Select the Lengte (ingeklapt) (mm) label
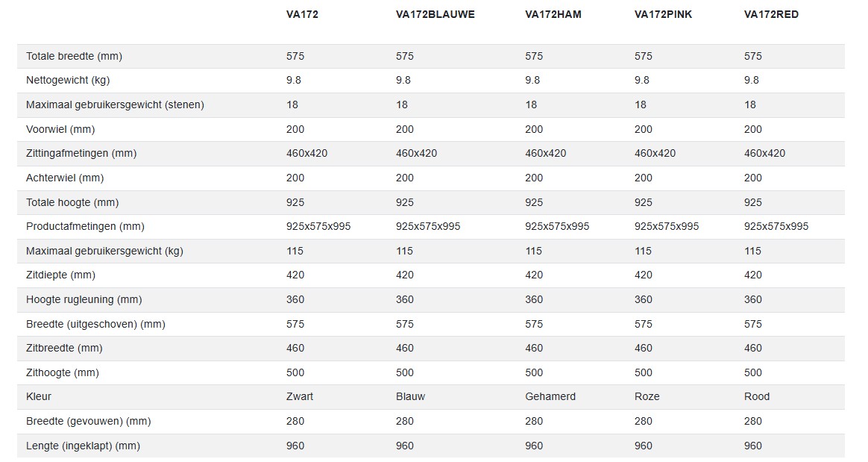 point(83,446)
